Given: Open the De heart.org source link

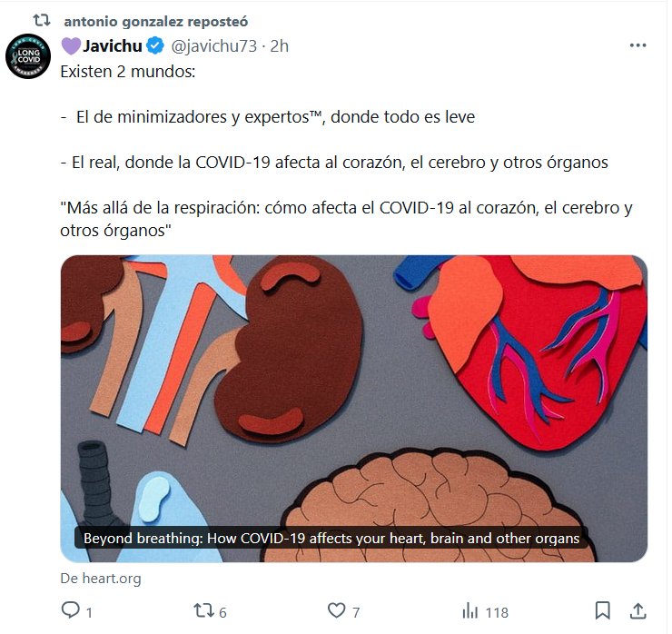Looking at the screenshot, I should [x=101, y=579].
